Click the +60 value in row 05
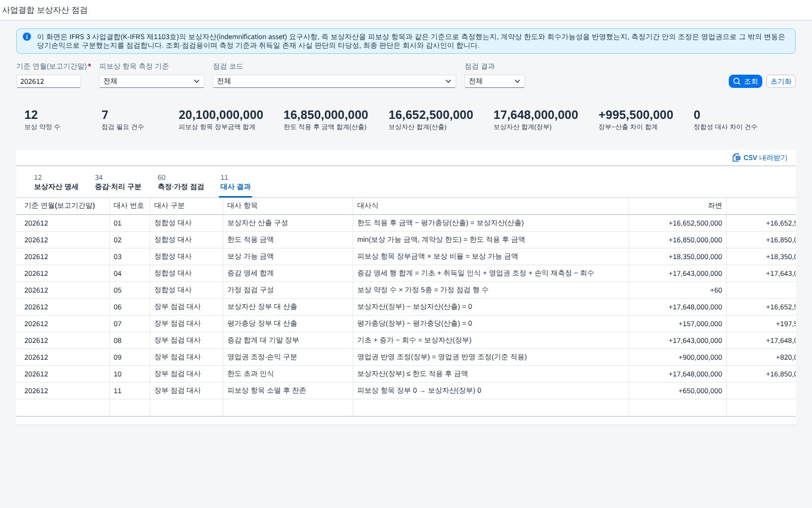This screenshot has width=812, height=508. click(x=716, y=290)
